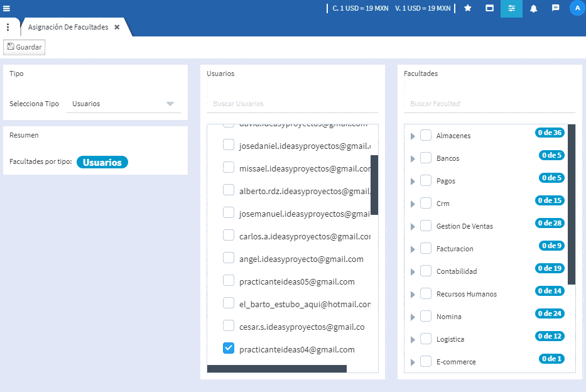Select the Asignación De Facultades tab
Image resolution: width=586 pixels, height=392 pixels.
(x=68, y=28)
